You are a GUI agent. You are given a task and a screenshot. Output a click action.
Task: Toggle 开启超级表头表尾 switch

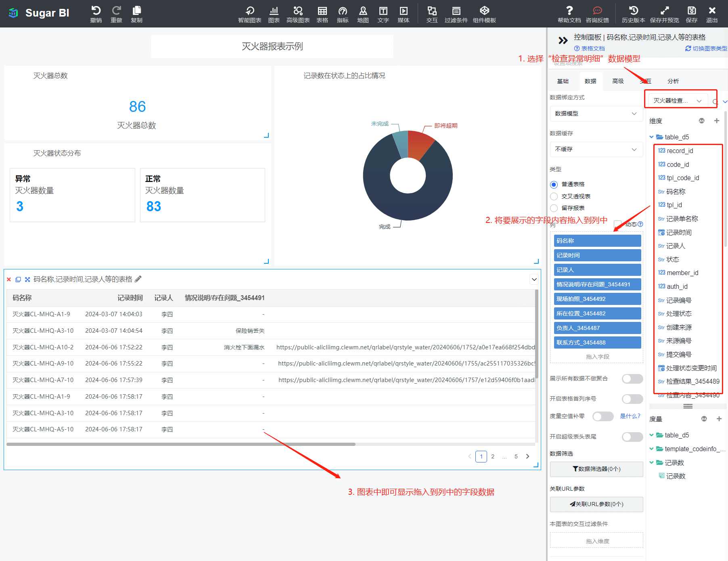(x=632, y=437)
